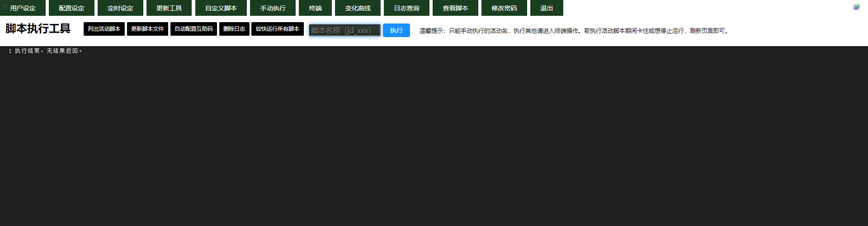Click the 温馨提示 hint text
Image resolution: width=868 pixels, height=226 pixels.
[x=574, y=31]
